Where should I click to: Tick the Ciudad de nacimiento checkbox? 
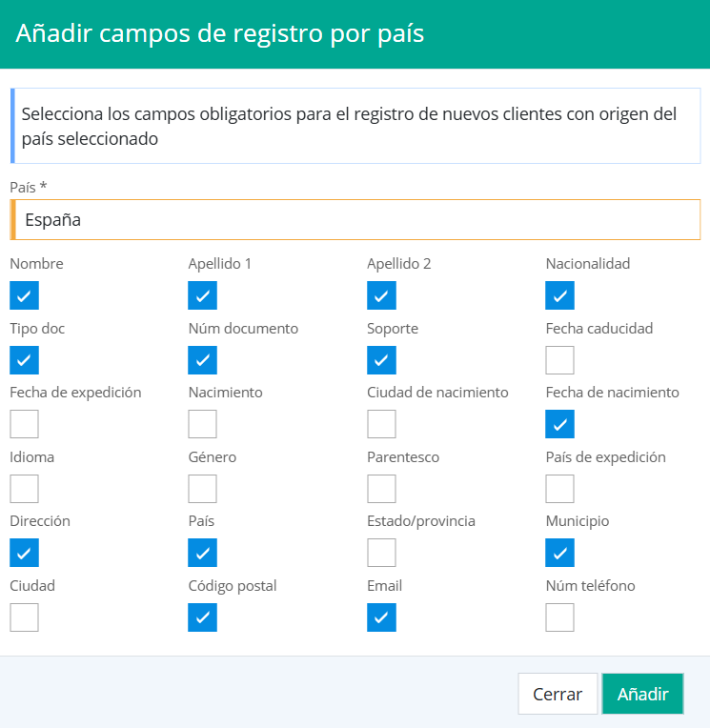pyautogui.click(x=381, y=424)
